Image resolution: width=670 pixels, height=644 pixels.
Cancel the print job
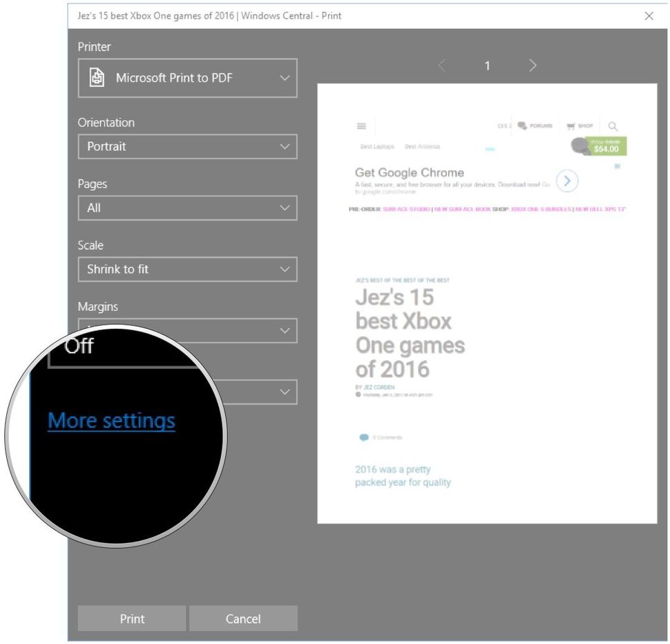click(243, 618)
